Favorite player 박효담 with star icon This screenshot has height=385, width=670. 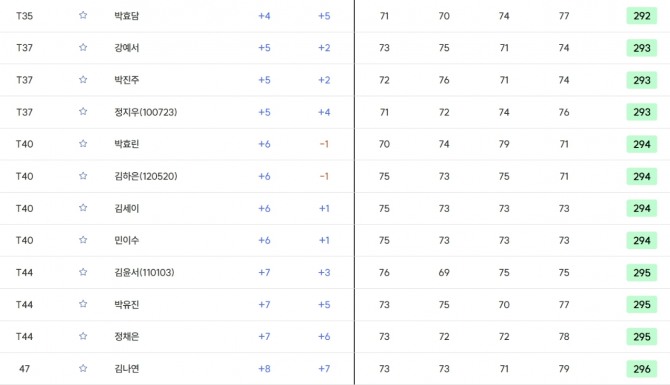(83, 15)
